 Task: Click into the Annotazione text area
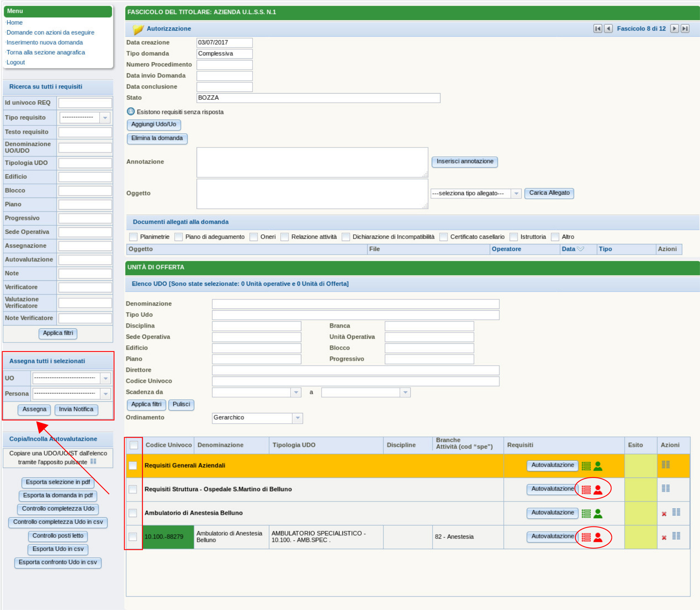pyautogui.click(x=312, y=162)
